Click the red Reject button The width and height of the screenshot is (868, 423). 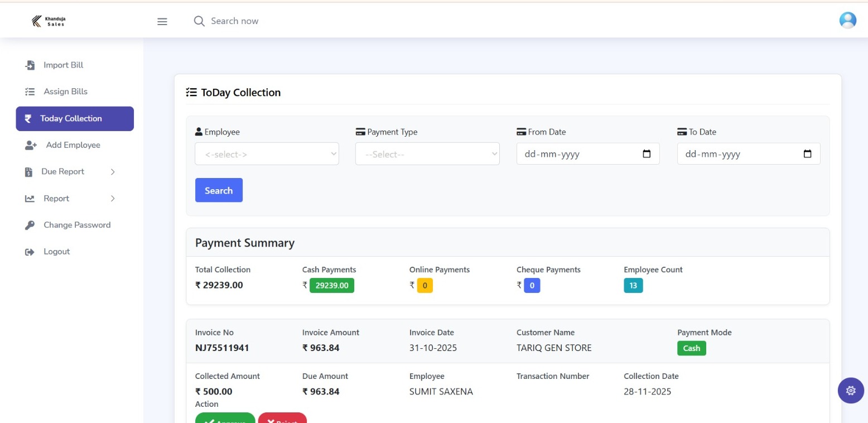(282, 419)
